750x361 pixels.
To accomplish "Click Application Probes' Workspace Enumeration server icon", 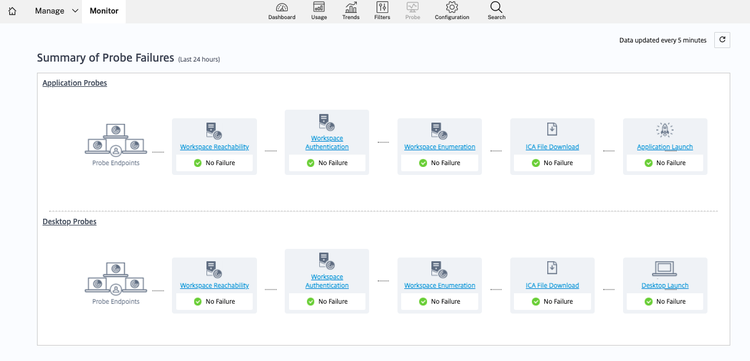I will point(439,131).
